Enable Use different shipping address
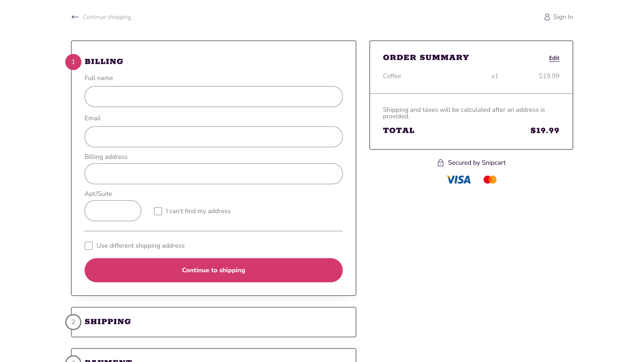Image resolution: width=644 pixels, height=362 pixels. 89,245
